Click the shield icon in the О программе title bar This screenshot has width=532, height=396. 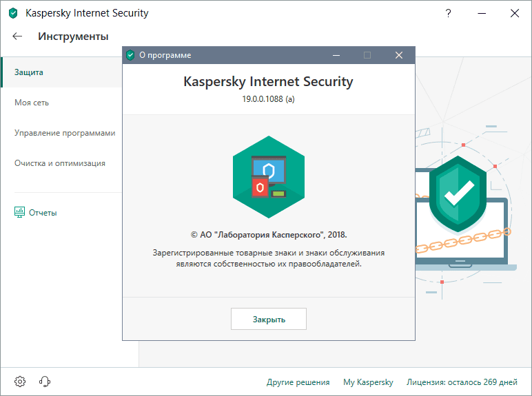[x=130, y=55]
